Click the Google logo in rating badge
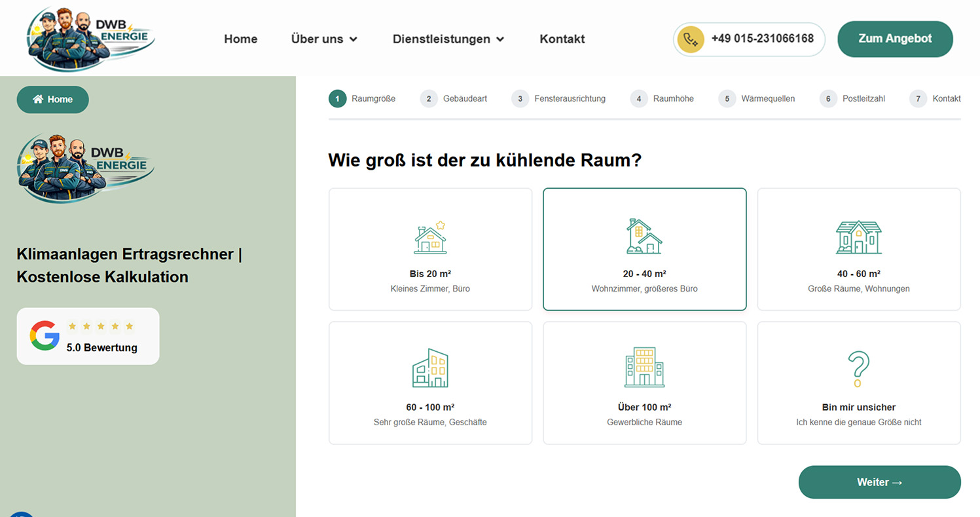This screenshot has width=980, height=517. (45, 335)
